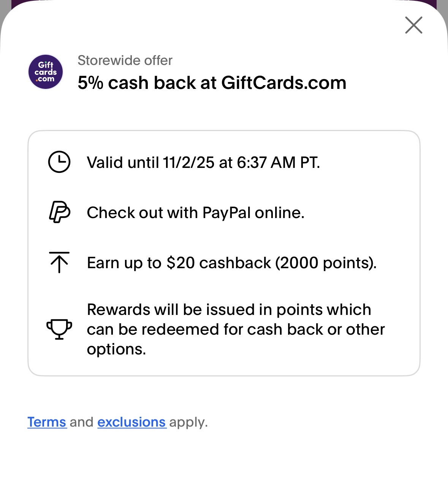Tap the "6:37 AM PT" expiry time
Image resolution: width=448 pixels, height=487 pixels.
[x=278, y=163]
